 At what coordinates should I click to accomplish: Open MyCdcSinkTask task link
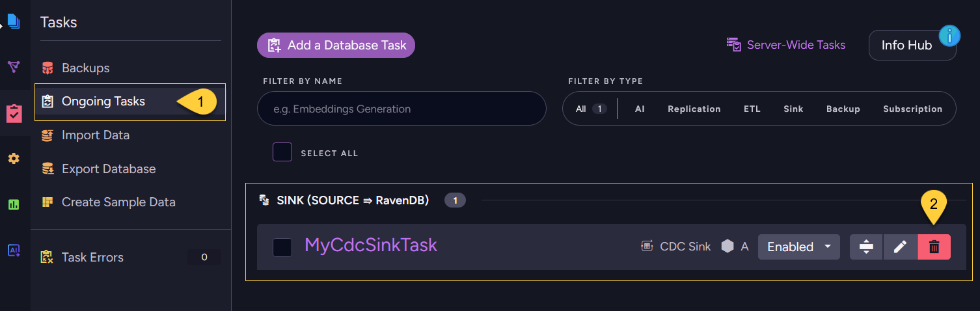point(371,245)
